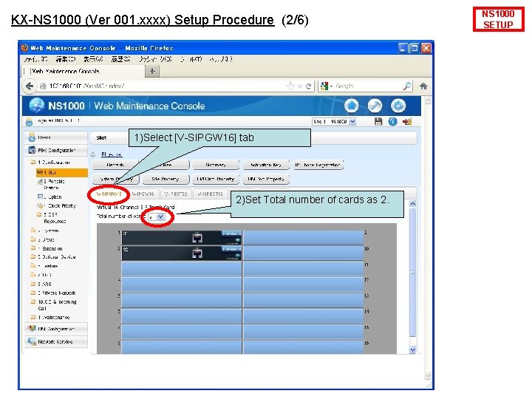Expand the Group folder
This screenshot has width=532, height=399.
tap(43, 239)
